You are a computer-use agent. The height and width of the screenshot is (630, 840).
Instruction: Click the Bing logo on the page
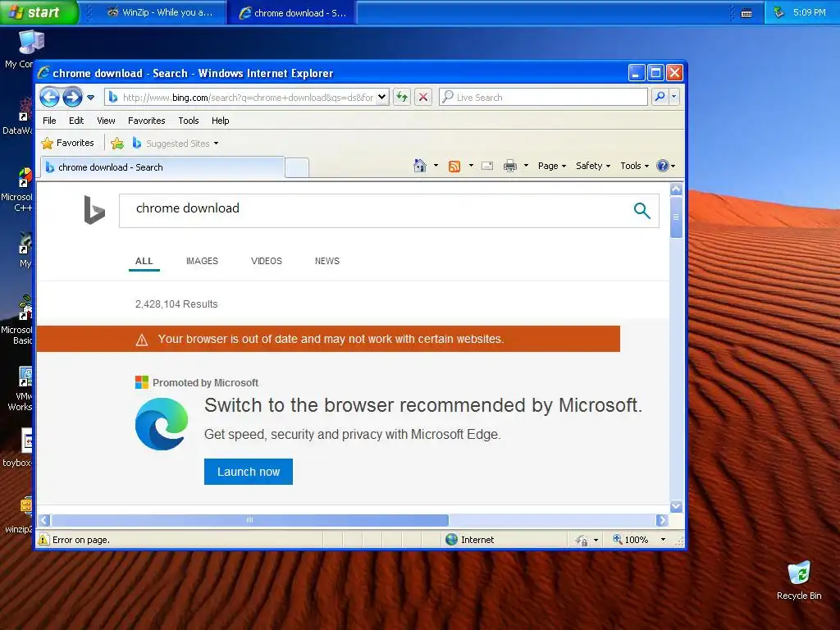(x=94, y=210)
